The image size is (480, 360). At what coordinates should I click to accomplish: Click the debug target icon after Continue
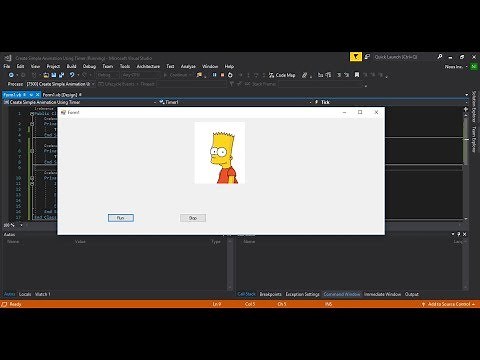tap(199, 75)
